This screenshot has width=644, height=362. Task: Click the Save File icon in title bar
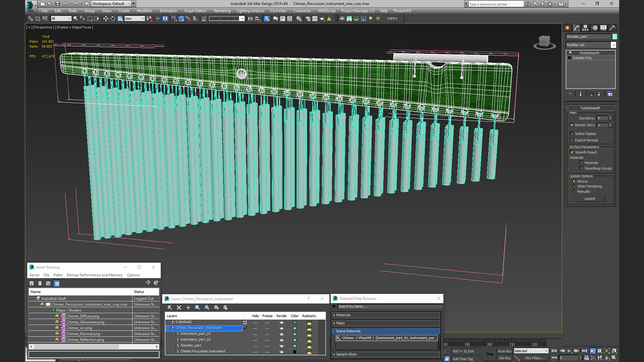pos(57,4)
